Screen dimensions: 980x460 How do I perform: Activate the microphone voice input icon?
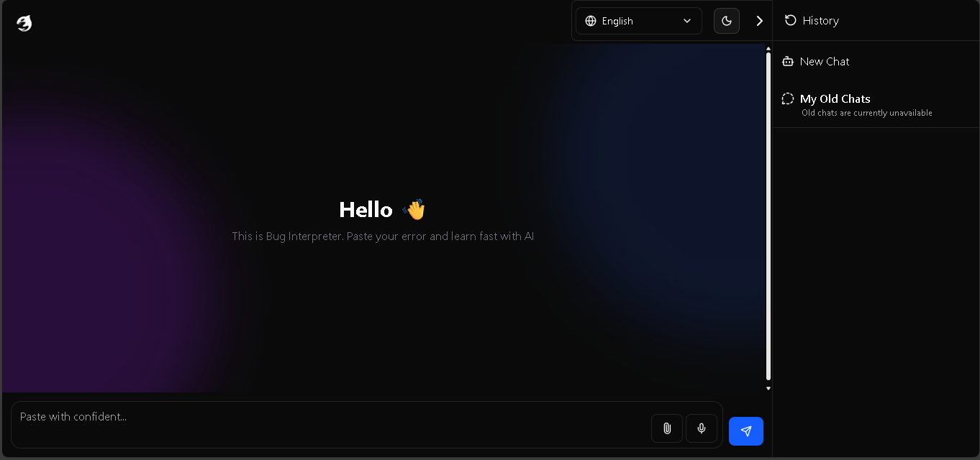pos(702,428)
